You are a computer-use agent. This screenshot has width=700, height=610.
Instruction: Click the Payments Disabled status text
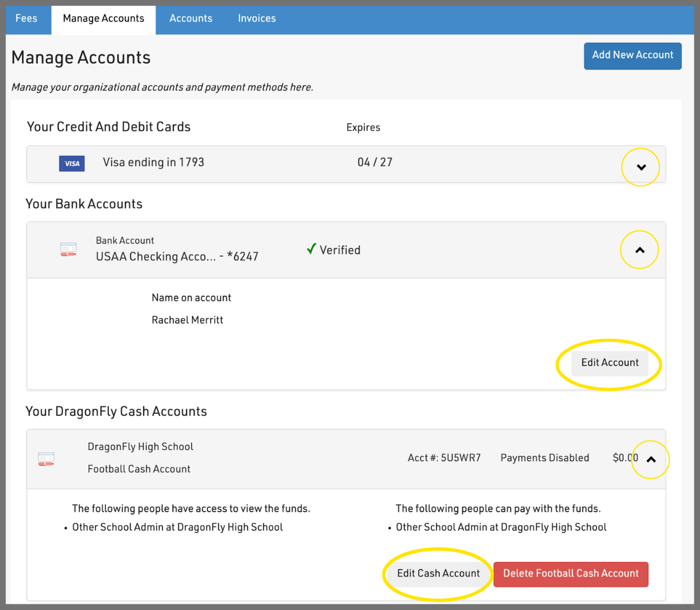click(x=545, y=458)
